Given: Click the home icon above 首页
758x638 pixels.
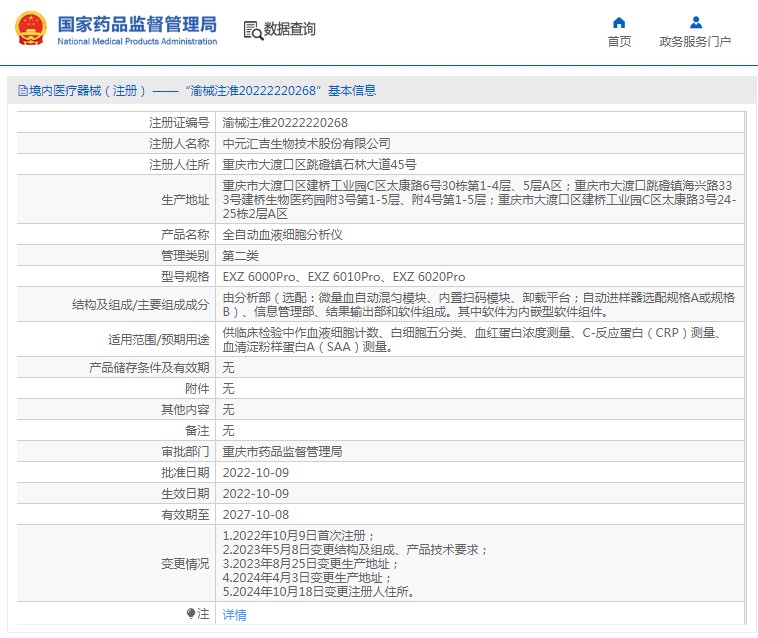Looking at the screenshot, I should (619, 22).
